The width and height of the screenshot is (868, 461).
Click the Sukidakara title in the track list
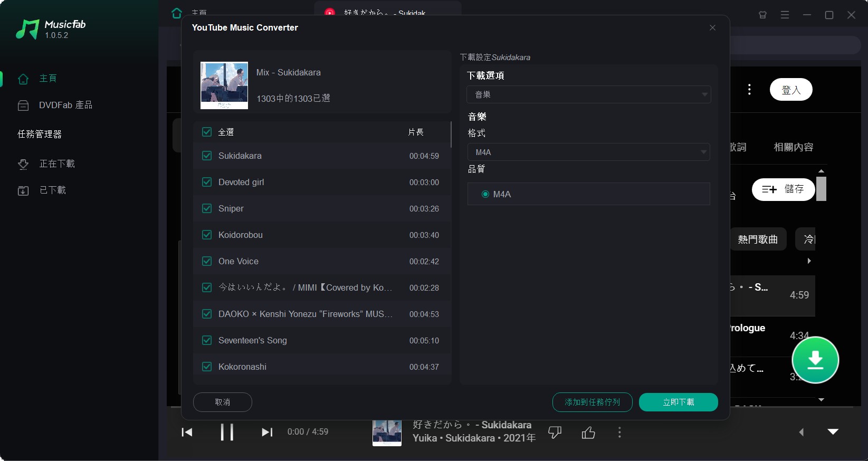[x=240, y=156]
